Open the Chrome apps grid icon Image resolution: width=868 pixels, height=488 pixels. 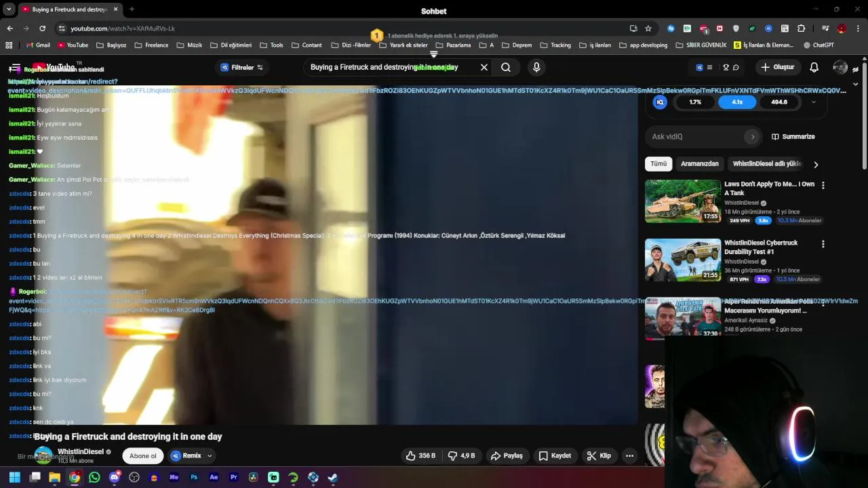point(9,45)
